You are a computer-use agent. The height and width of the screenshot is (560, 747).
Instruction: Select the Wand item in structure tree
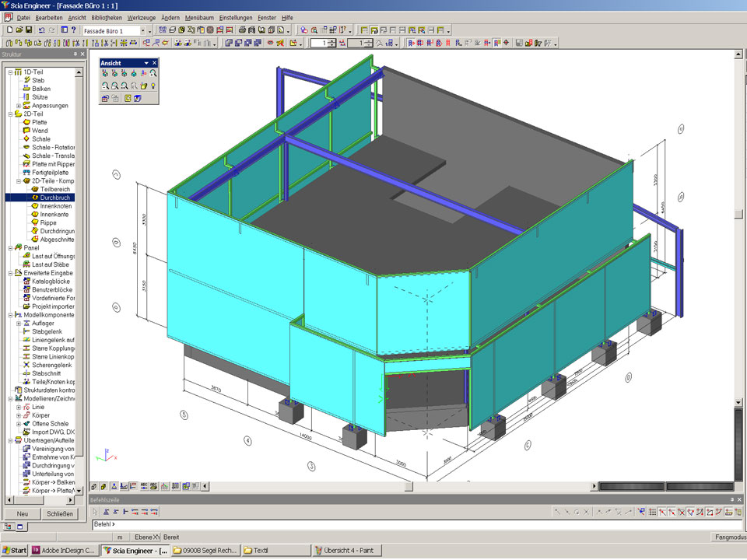[x=39, y=131]
